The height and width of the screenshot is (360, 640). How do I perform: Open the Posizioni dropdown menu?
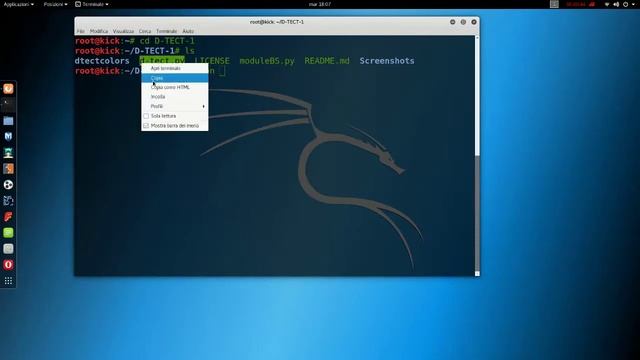pyautogui.click(x=56, y=4)
